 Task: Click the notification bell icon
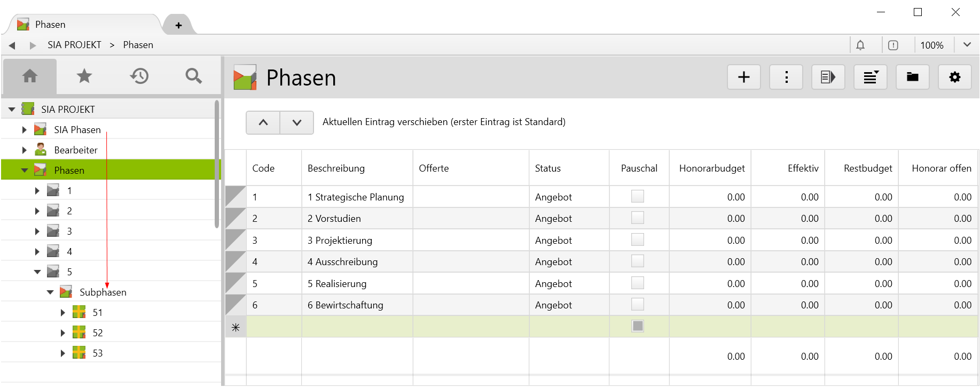coord(860,45)
